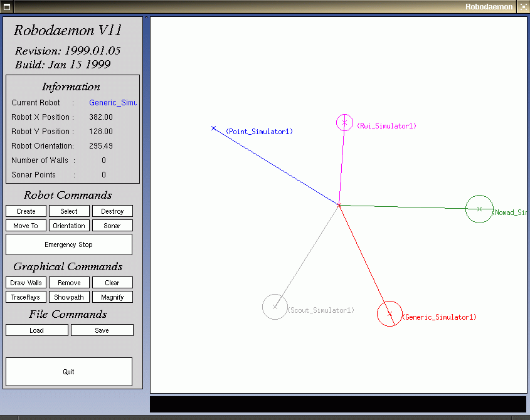This screenshot has height=420, width=530.
Task: Toggle TraceRays display
Action: (x=26, y=297)
